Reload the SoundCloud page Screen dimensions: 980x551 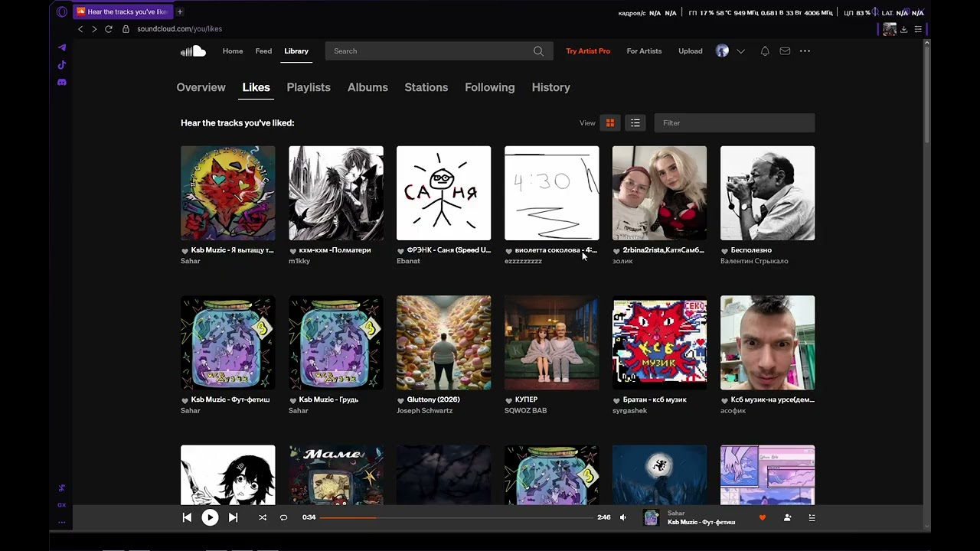(x=109, y=29)
